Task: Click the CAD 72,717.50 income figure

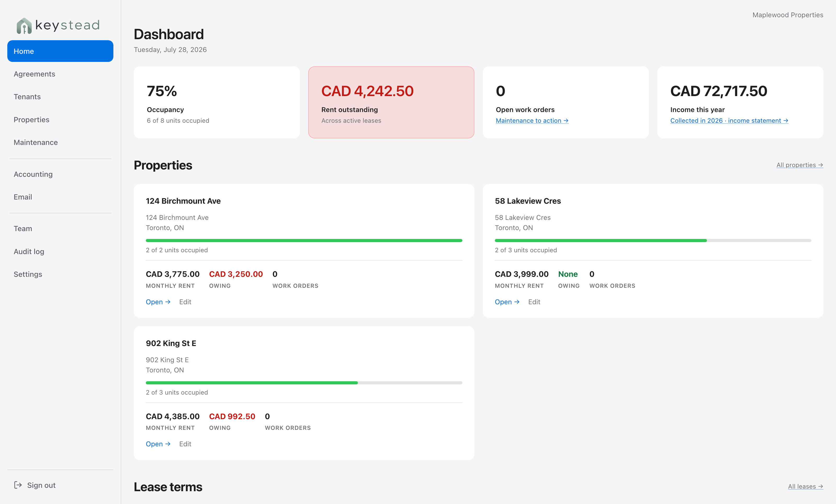Action: (719, 91)
